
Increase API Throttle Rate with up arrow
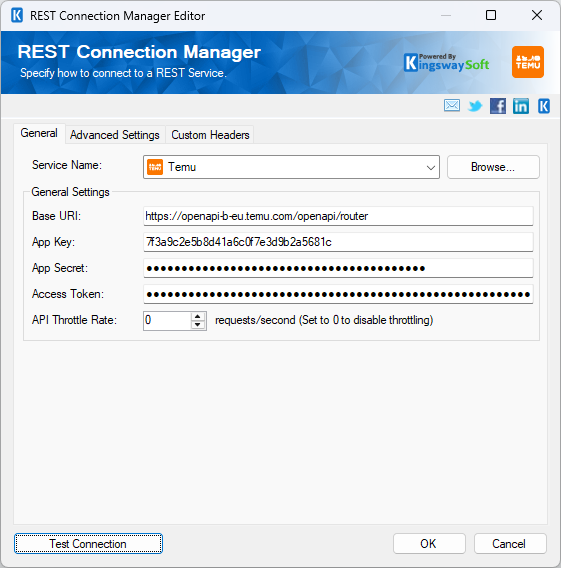(198, 316)
